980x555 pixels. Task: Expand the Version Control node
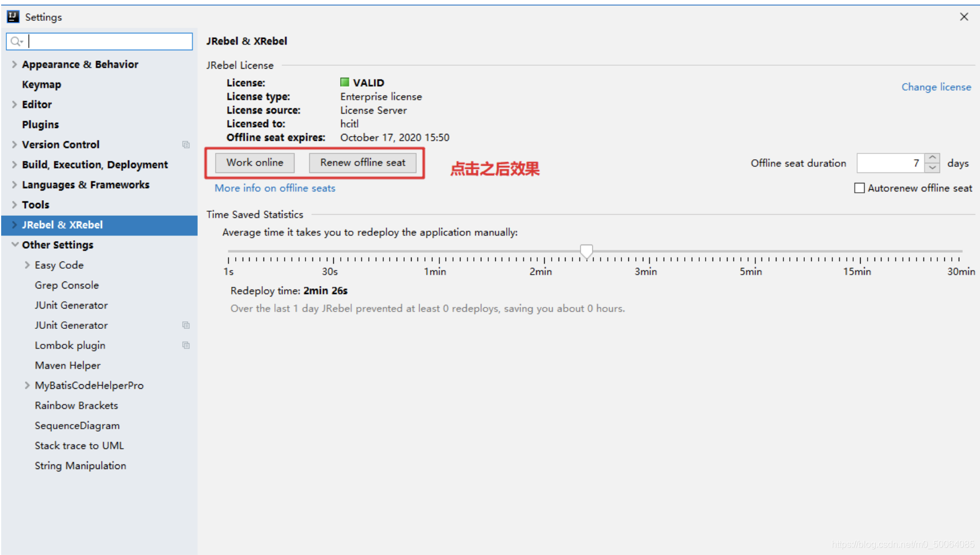tap(14, 145)
